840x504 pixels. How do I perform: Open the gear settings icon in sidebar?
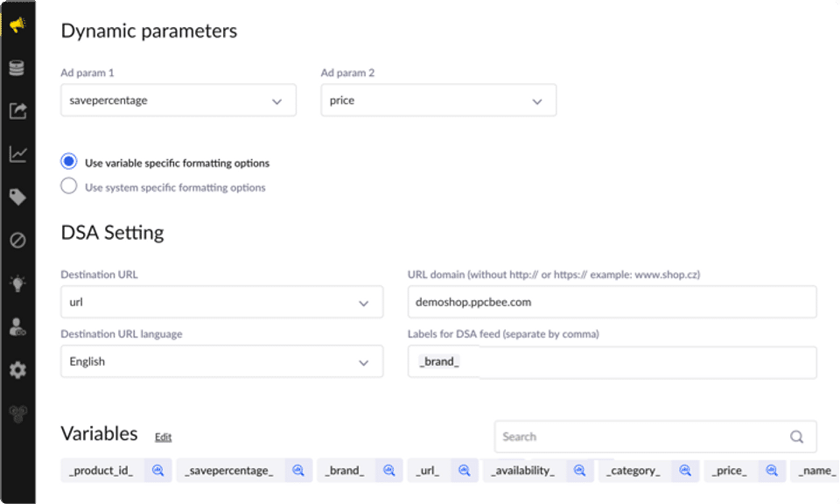click(x=17, y=369)
